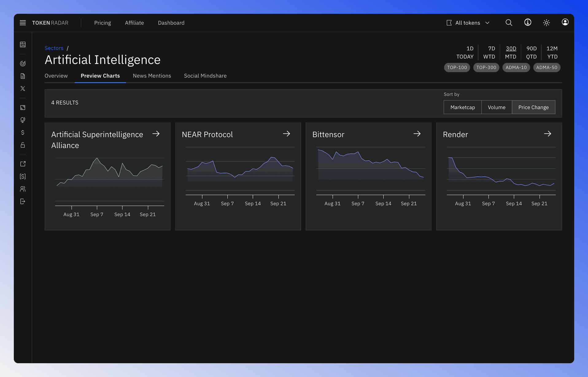Open Bittensor arrow icon

pos(417,134)
